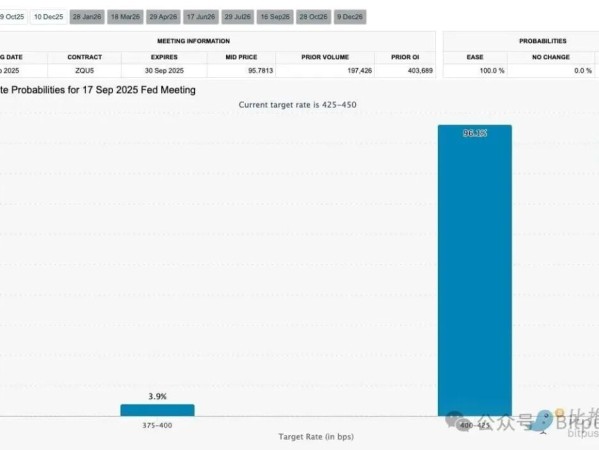Click the 403,689 prior OI value
The image size is (599, 450).
tap(420, 71)
